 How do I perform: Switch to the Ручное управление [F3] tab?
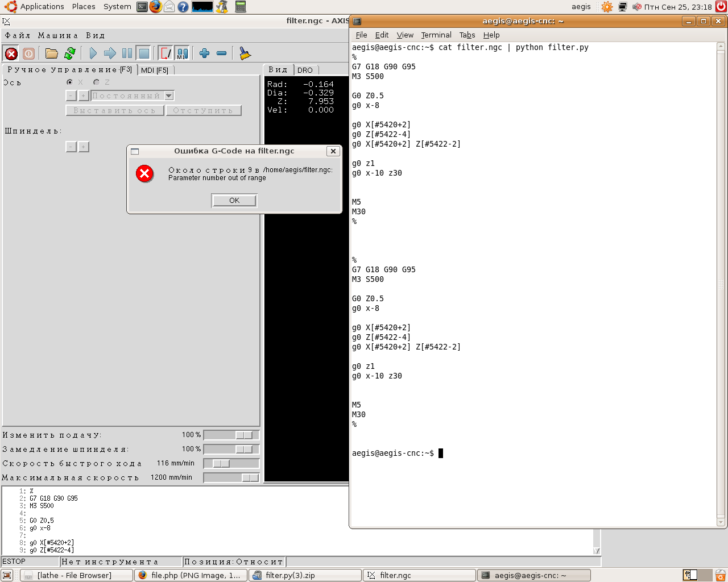pyautogui.click(x=69, y=69)
